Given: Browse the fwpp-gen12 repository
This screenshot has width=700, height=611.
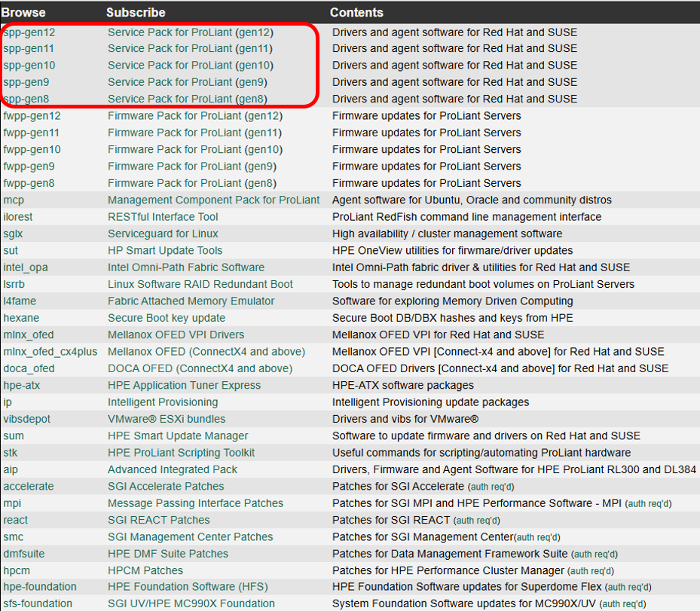Looking at the screenshot, I should coord(32,116).
